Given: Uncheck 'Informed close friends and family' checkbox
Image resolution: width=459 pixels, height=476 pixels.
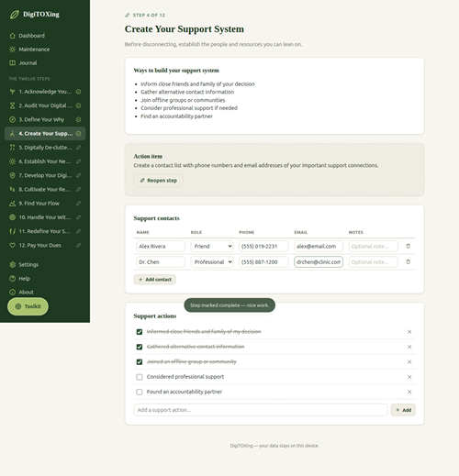Looking at the screenshot, I should pos(140,332).
